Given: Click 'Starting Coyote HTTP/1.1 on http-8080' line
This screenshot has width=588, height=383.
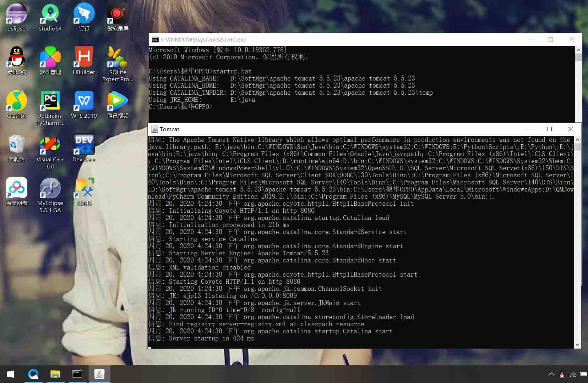Looking at the screenshot, I should (224, 282).
